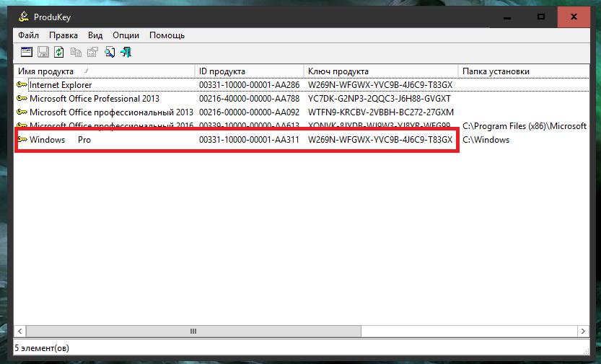Viewport: 601px width, 364px height.
Task: Open the Select Source toolbar icon
Action: pos(27,52)
